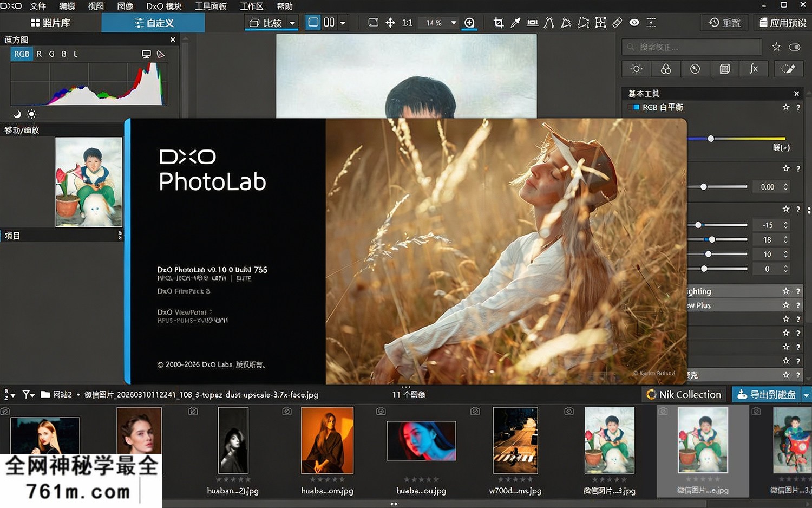Screen dimensions: 812x508
Task: Open the fx effects category
Action: point(754,69)
